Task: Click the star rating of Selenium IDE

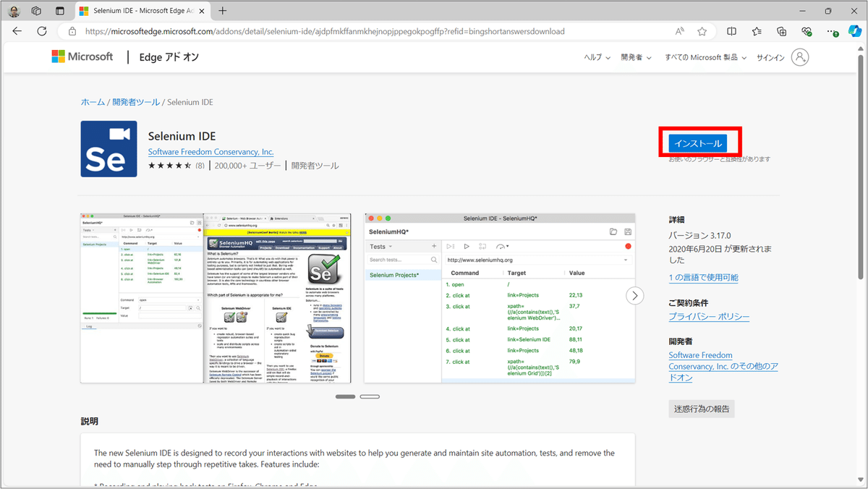Action: click(170, 166)
